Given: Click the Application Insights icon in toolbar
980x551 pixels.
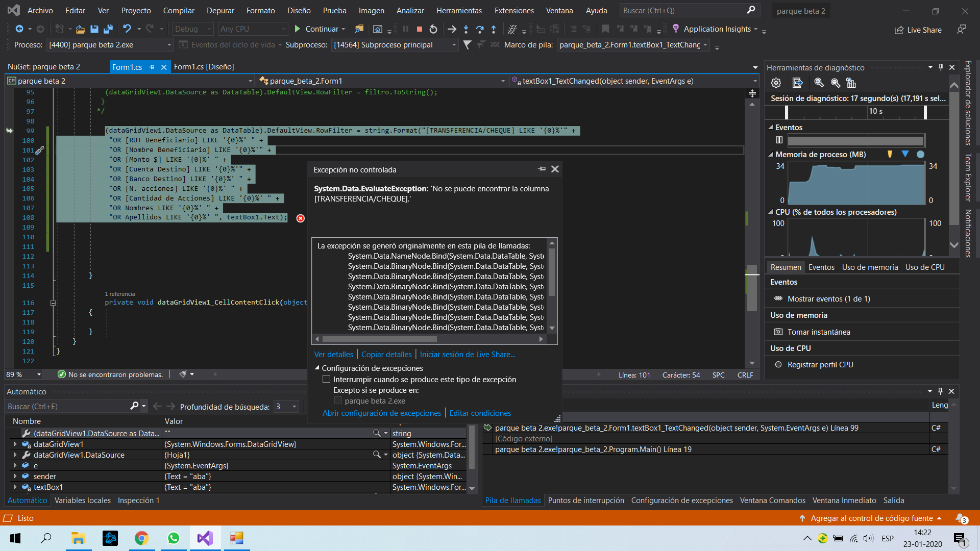Looking at the screenshot, I should point(676,28).
